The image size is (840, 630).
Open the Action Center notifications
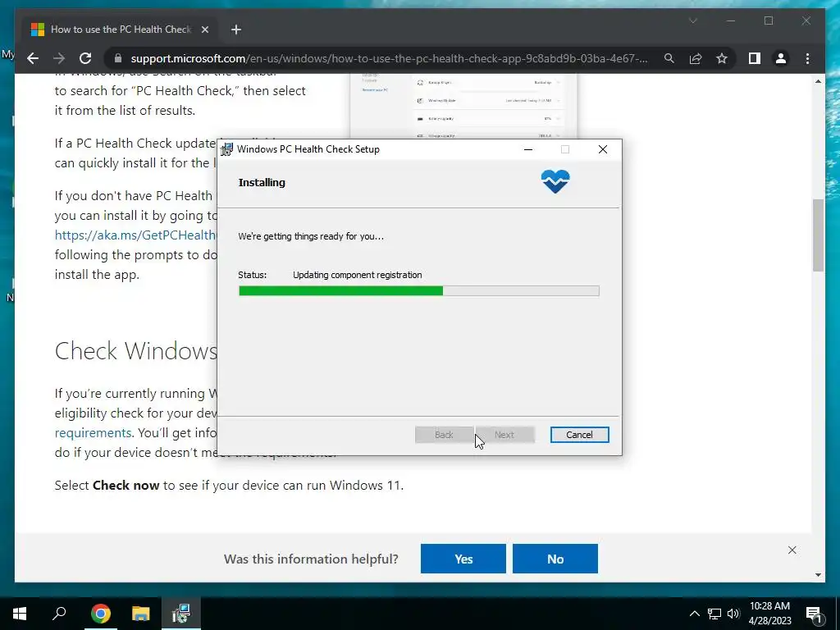pos(814,614)
